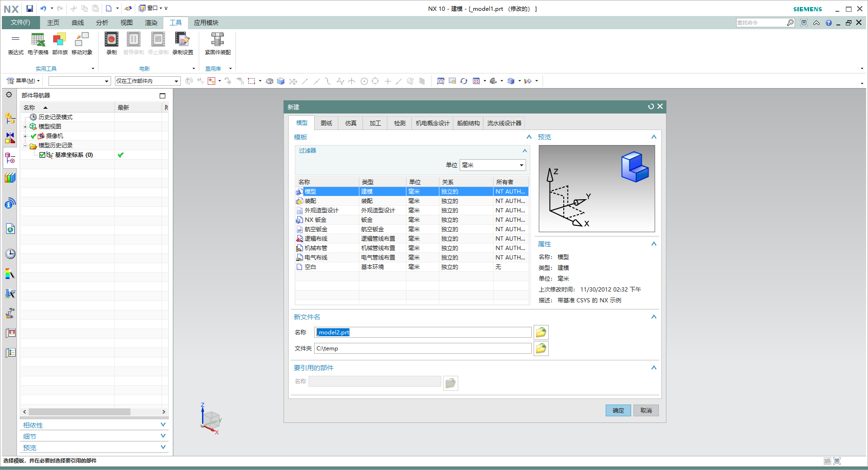Switch to the 加工 tab

click(x=375, y=123)
